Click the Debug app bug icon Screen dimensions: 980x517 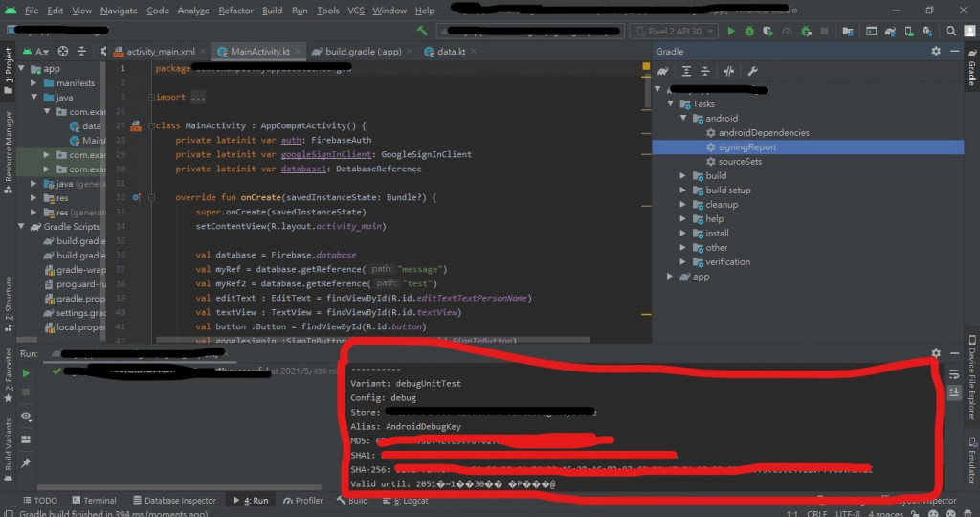click(749, 31)
